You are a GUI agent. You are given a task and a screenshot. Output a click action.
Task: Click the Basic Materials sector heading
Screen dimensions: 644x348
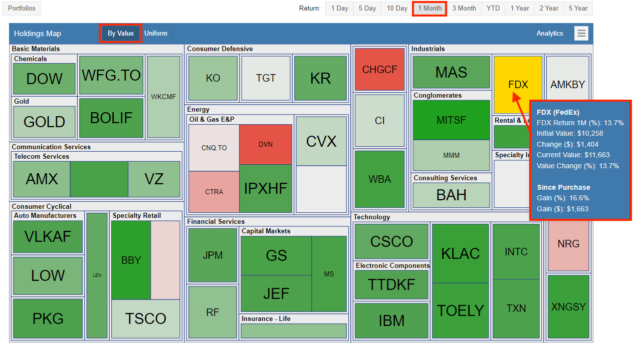(36, 49)
